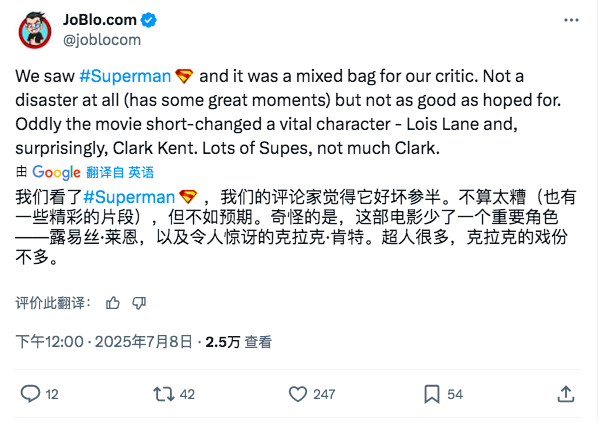Open #Superman hashtag in Chinese translation
This screenshot has width=600, height=422.
coord(129,197)
